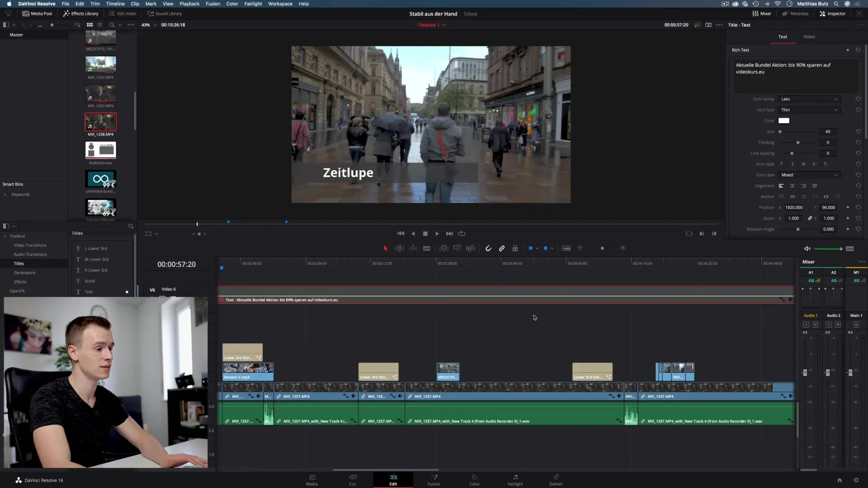Click the Insert Clip edit icon
This screenshot has width=868, height=488.
click(x=443, y=249)
